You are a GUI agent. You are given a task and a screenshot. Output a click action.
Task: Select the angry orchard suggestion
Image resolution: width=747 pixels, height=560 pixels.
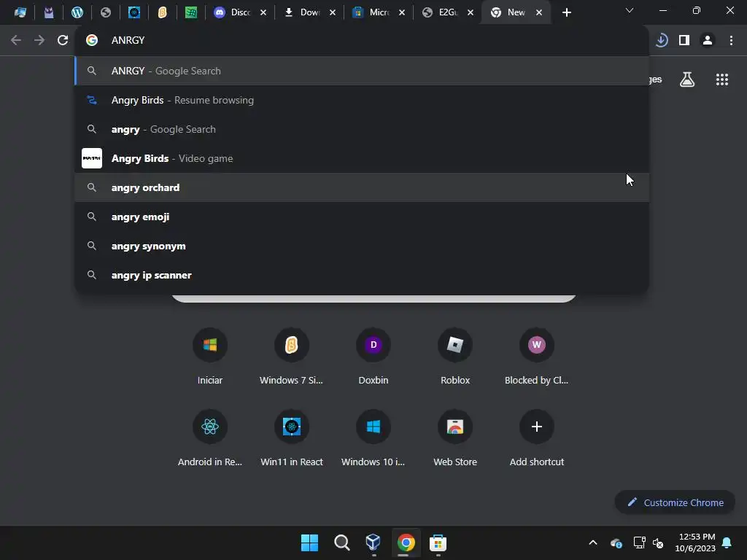362,187
